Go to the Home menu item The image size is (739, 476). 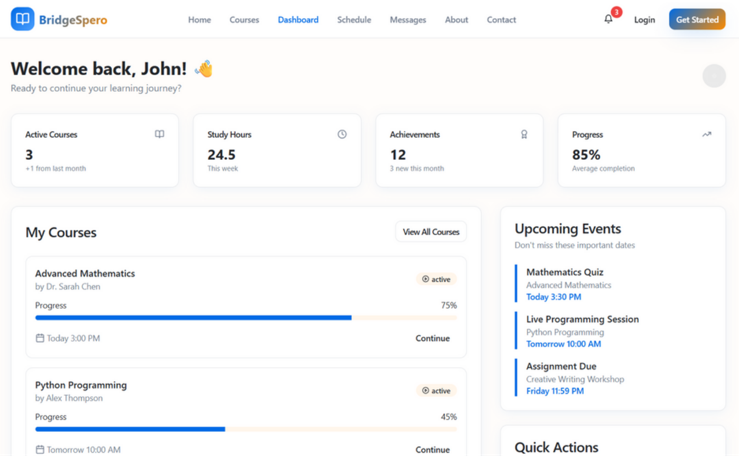click(x=199, y=20)
